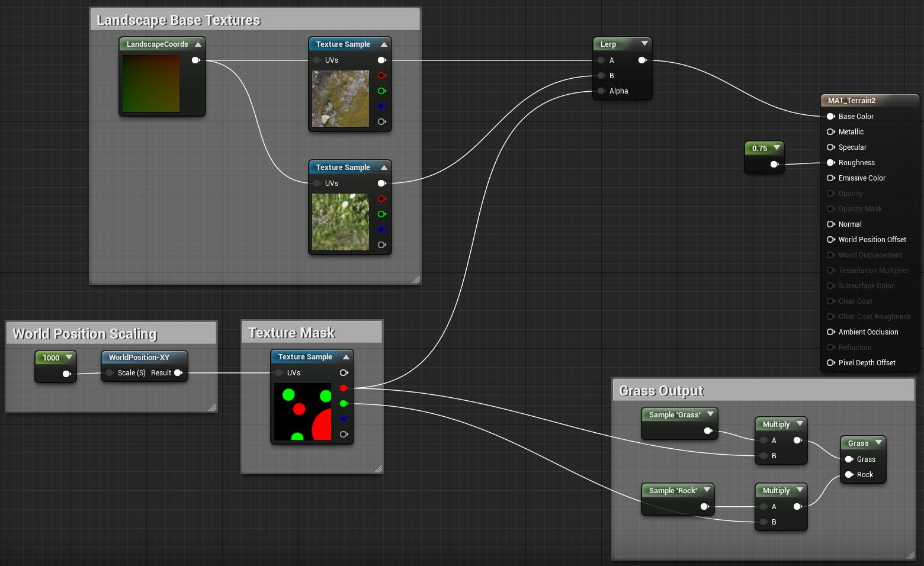Expand the 1000 constant node arrow
The height and width of the screenshot is (566, 924).
[69, 358]
